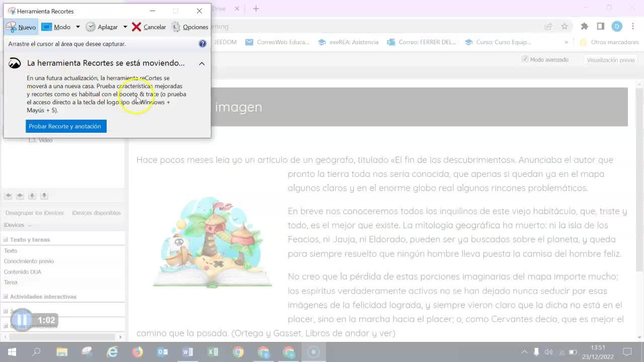644x362 pixels.
Task: Open the browser extensions puzzle icon
Action: pyautogui.click(x=585, y=27)
